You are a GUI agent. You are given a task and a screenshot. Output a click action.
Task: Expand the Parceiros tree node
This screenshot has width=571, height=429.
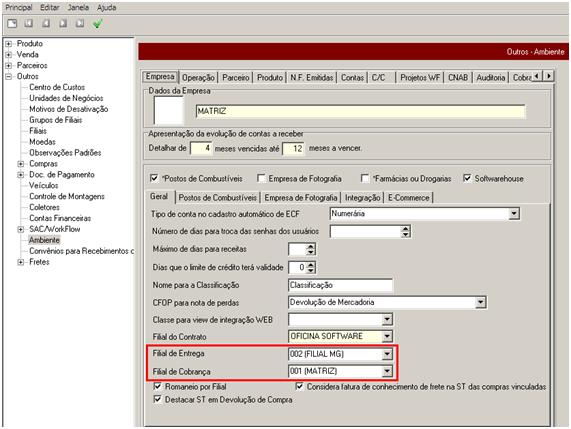[8, 66]
